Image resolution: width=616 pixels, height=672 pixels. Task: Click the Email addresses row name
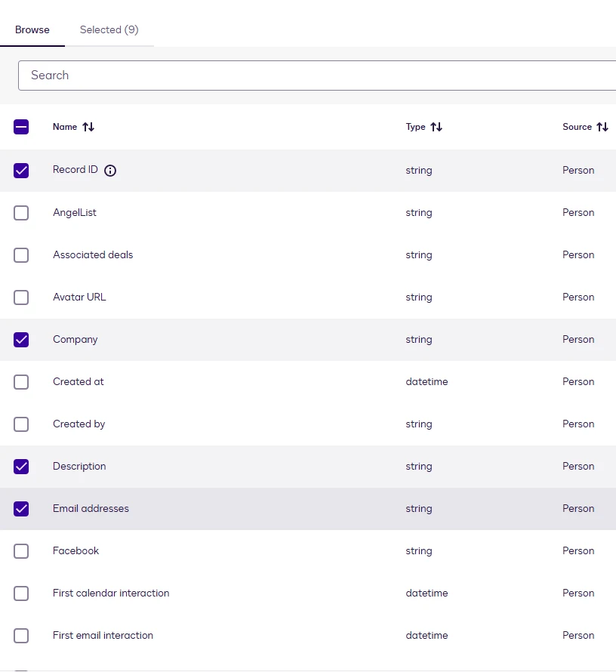(91, 509)
